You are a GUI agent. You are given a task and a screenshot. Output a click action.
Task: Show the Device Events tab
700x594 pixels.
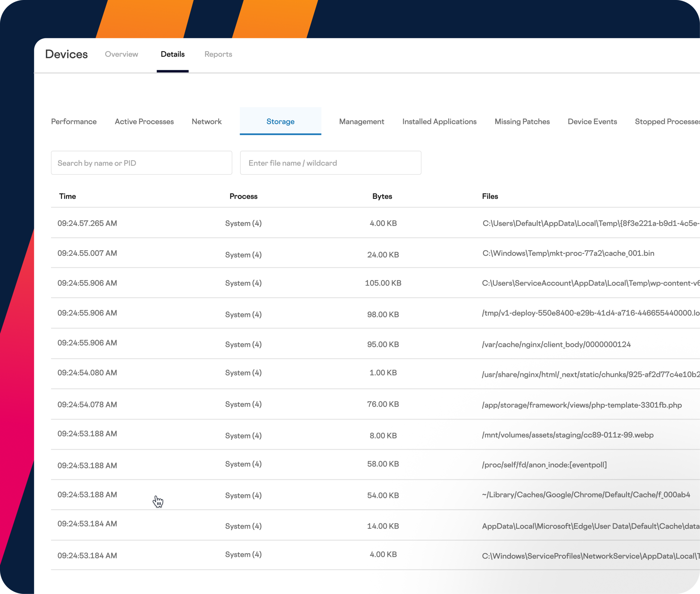592,121
